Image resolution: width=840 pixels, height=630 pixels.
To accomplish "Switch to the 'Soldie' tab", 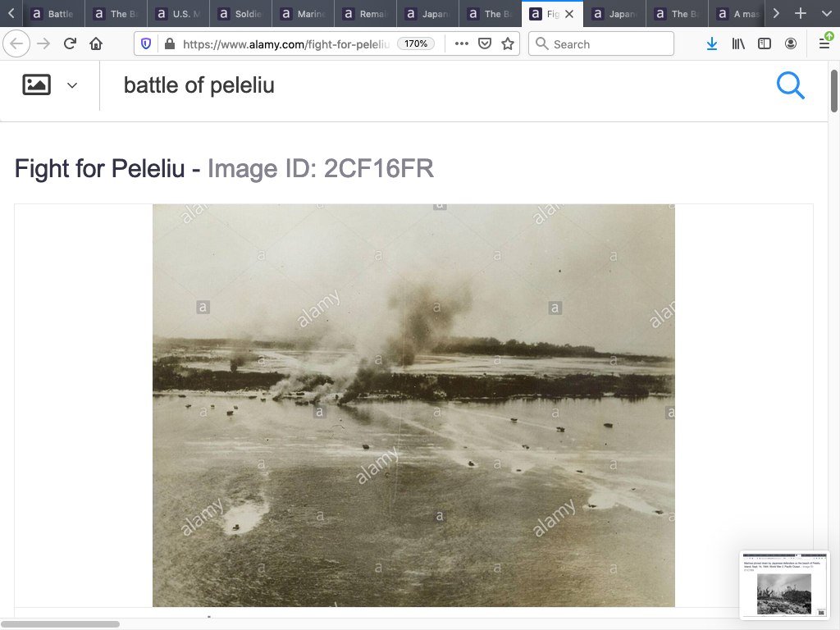I will pyautogui.click(x=240, y=14).
